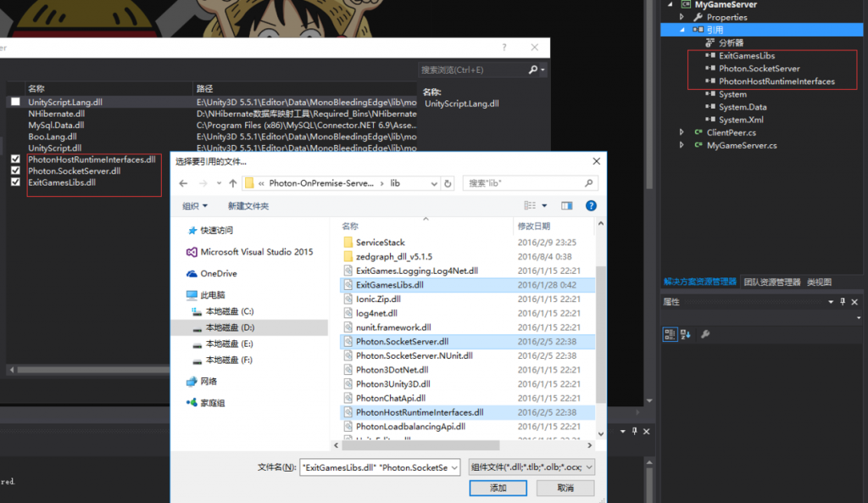Switch to the 团队资源管理器 tab
The image size is (868, 503).
(772, 282)
